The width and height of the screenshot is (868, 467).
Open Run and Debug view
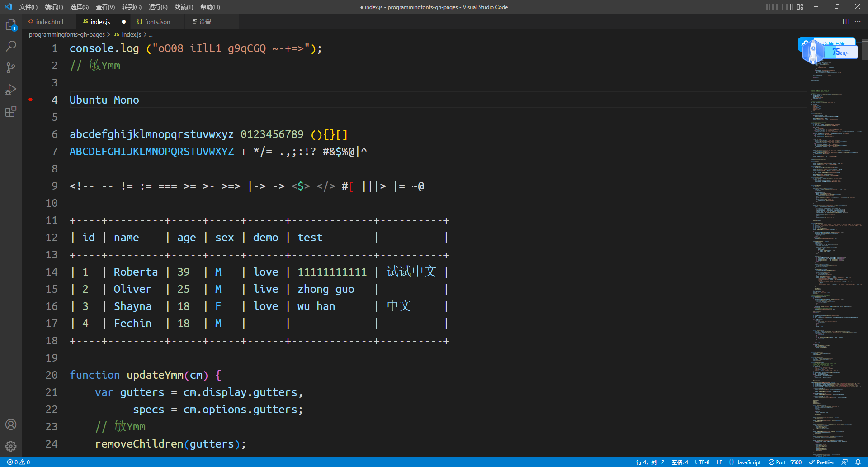11,90
